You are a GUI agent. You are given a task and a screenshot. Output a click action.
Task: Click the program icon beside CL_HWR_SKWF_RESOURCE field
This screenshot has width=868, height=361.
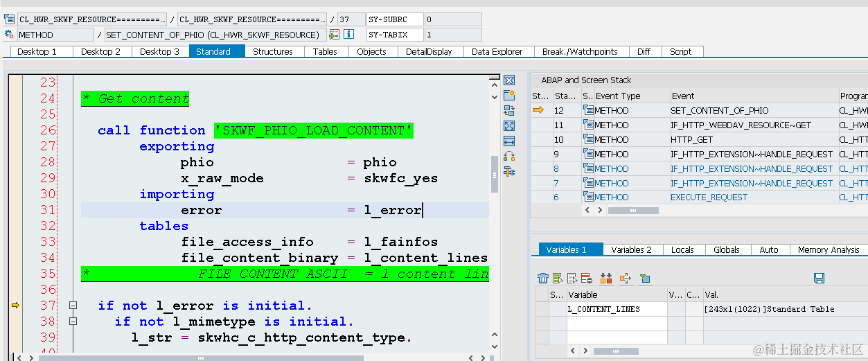tap(9, 19)
